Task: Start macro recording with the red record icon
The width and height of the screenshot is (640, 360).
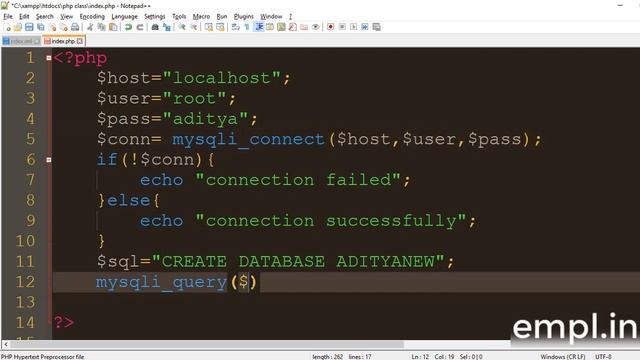Action: pyautogui.click(x=331, y=27)
